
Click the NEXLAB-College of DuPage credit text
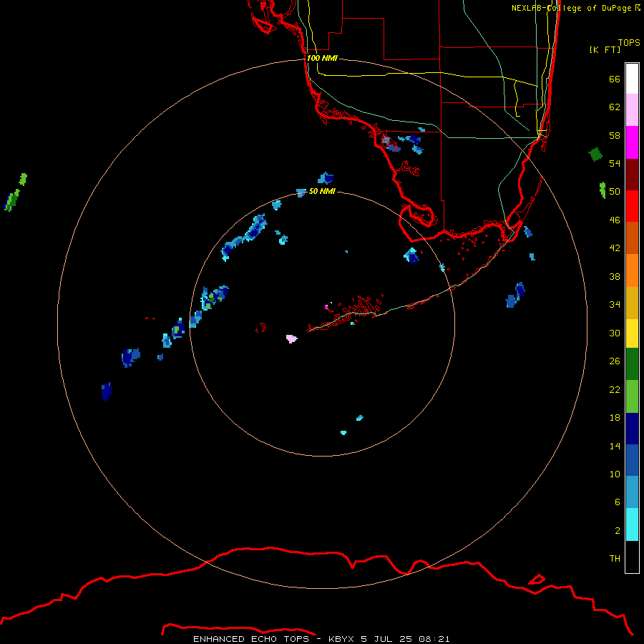(x=576, y=8)
